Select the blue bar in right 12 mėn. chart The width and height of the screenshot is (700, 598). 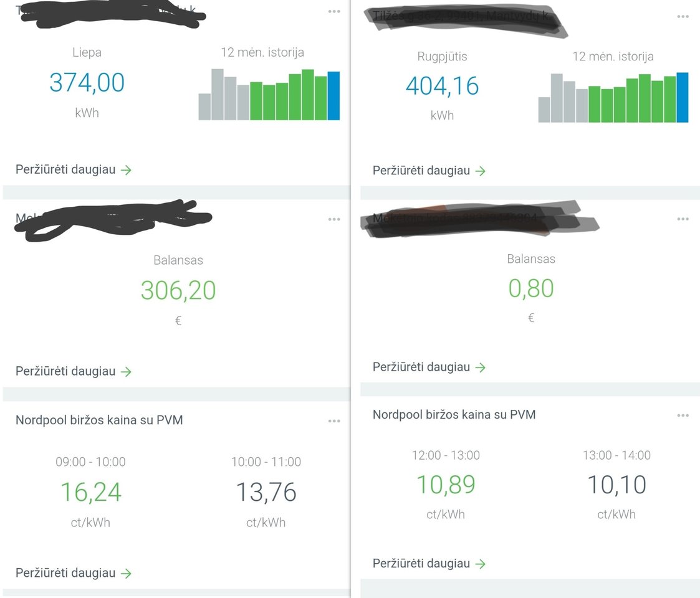point(682,98)
